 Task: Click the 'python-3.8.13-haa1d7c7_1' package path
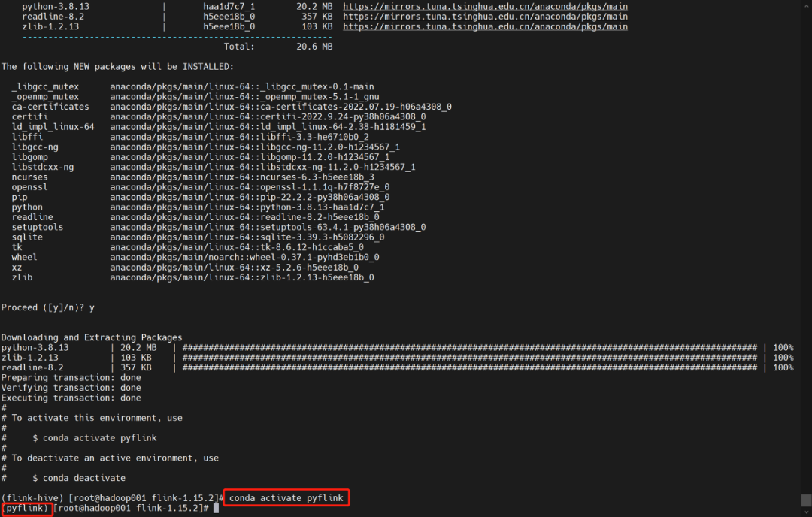[x=247, y=207]
